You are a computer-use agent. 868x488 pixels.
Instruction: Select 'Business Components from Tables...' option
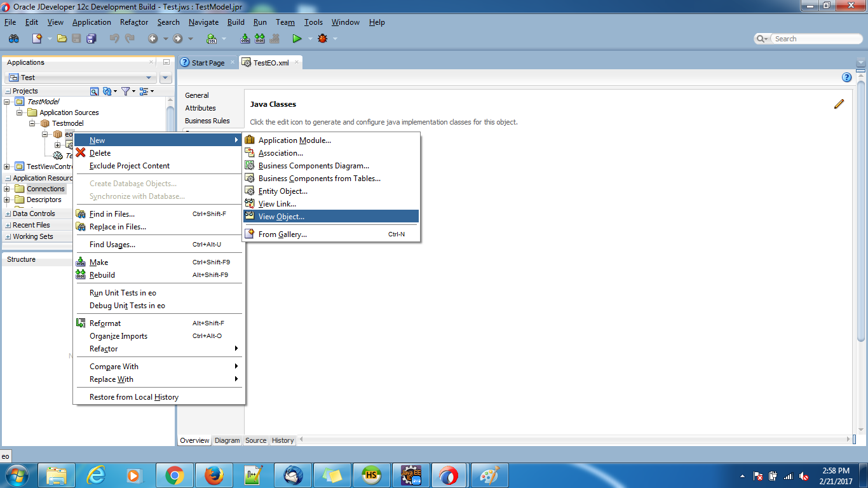[319, 178]
